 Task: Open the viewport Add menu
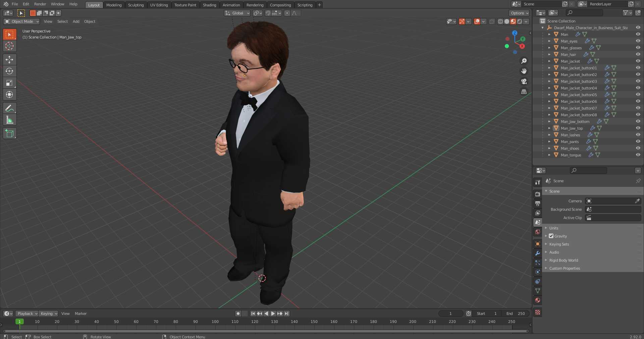(76, 21)
